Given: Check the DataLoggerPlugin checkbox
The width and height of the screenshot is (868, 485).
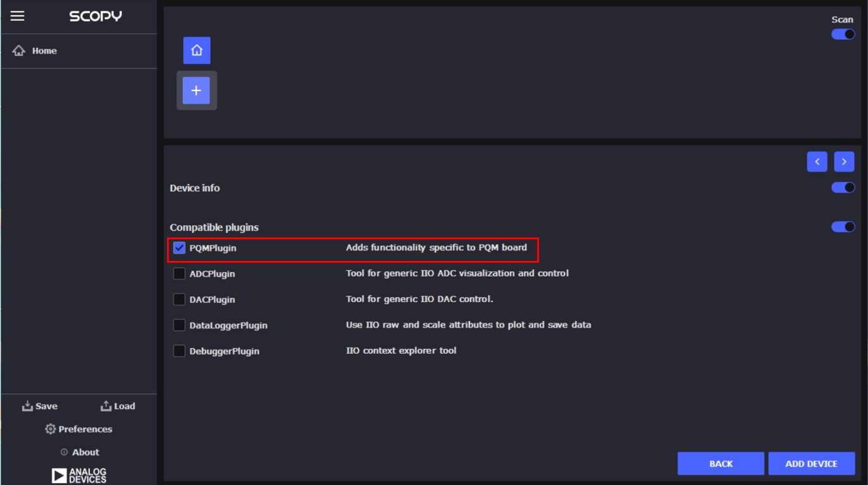Looking at the screenshot, I should pyautogui.click(x=179, y=325).
